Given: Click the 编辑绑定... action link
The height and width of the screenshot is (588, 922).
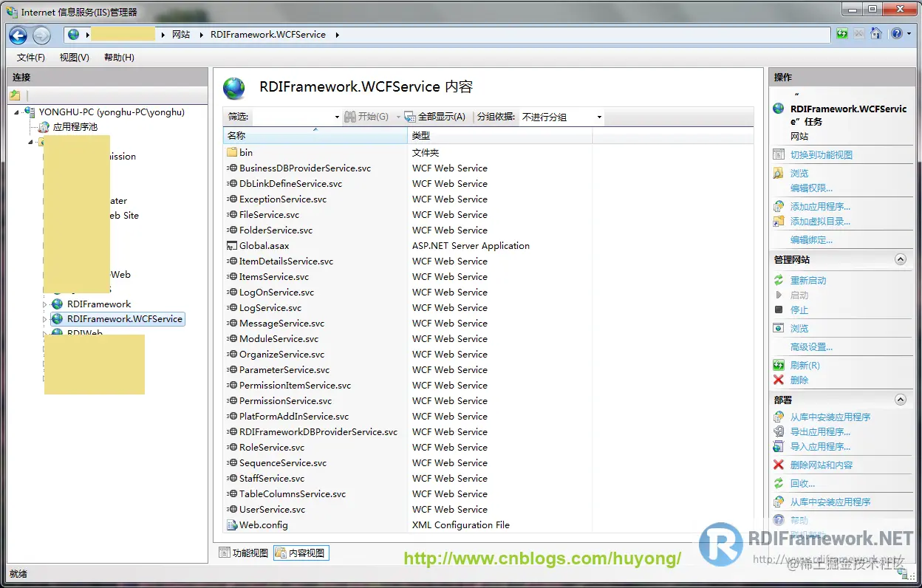Looking at the screenshot, I should click(811, 240).
